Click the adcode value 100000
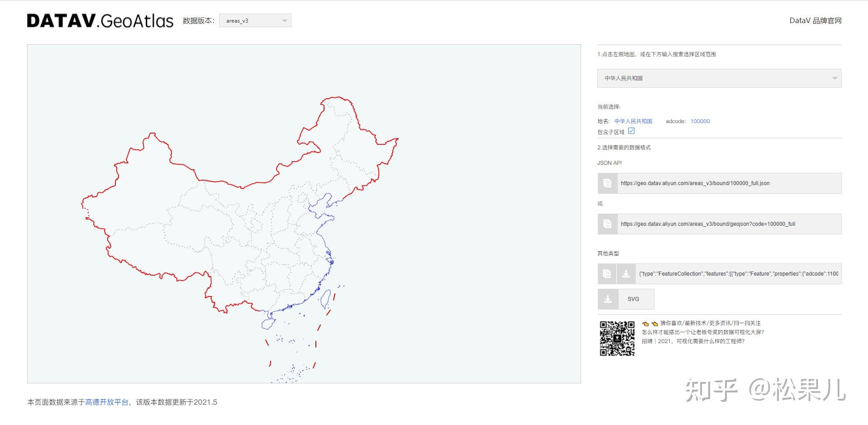The width and height of the screenshot is (868, 425). (x=700, y=121)
